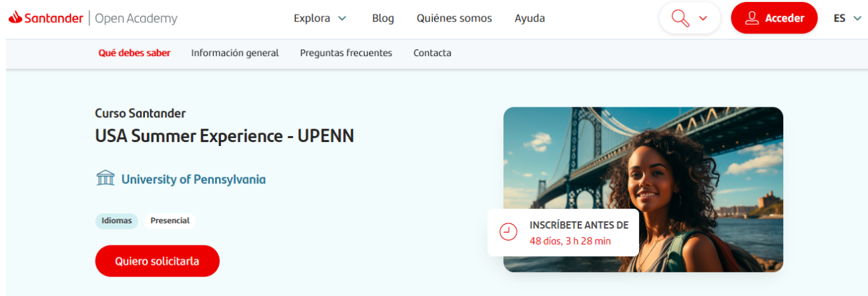868x296 pixels.
Task: Go to the Contacta tab
Action: 432,53
